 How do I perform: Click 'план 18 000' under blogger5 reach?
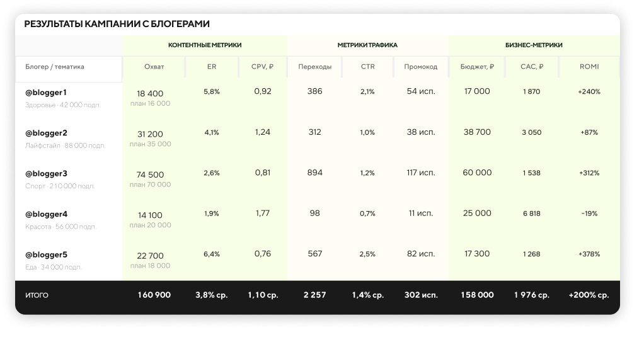tap(150, 266)
